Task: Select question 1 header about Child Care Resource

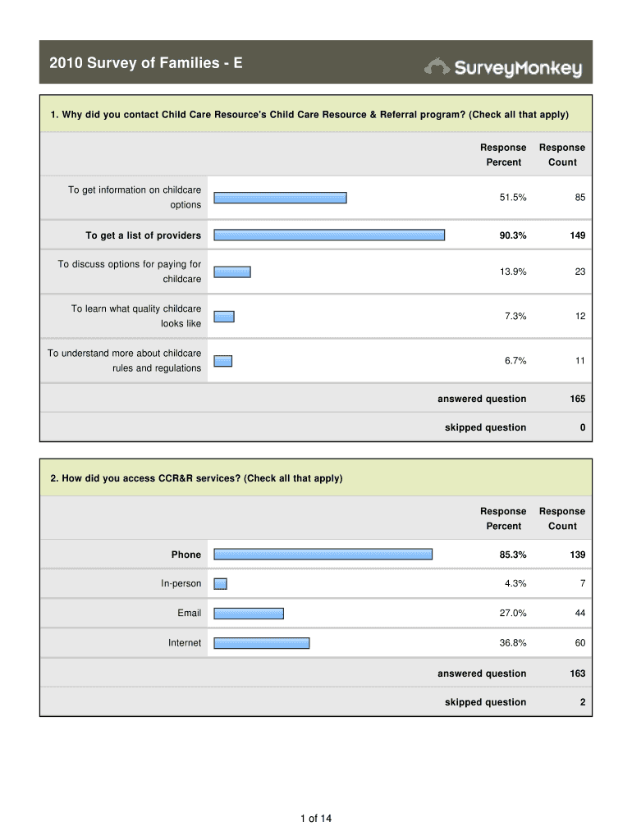Action: pyautogui.click(x=309, y=114)
